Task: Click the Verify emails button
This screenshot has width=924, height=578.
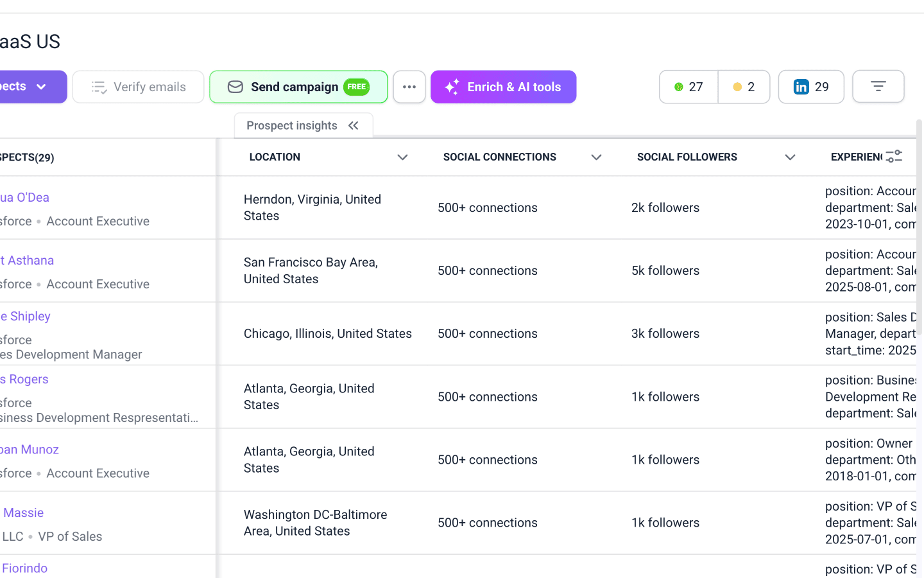Action: click(x=138, y=87)
